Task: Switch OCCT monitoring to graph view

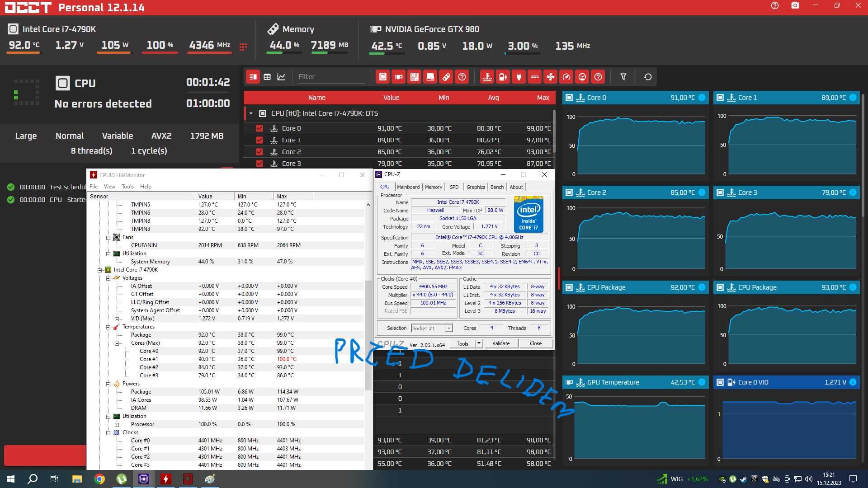Action: tap(281, 77)
